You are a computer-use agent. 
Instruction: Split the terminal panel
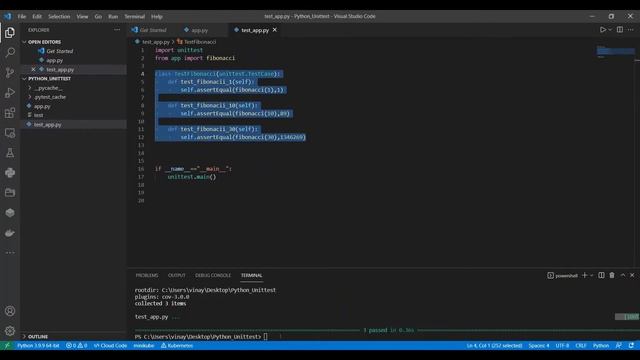(x=601, y=275)
